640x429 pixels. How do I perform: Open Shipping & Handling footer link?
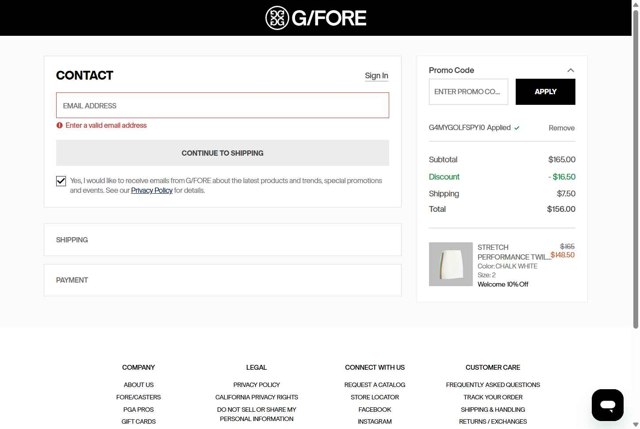[493, 409]
